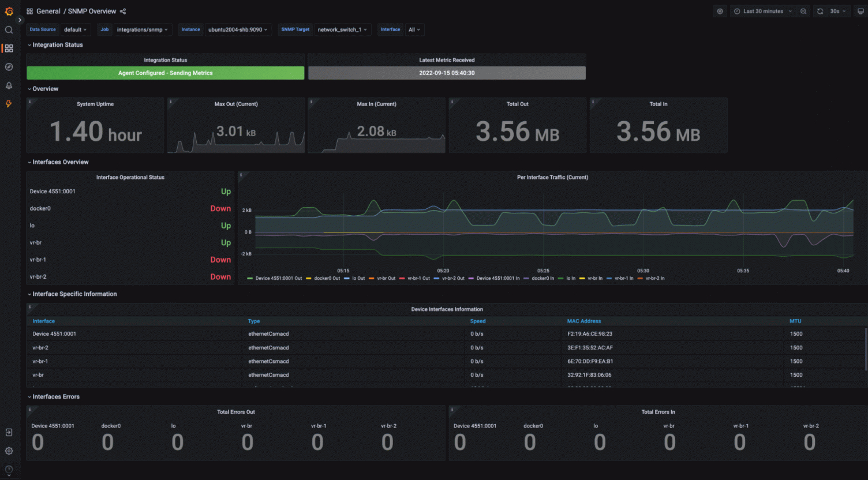868x480 pixels.
Task: Click the refresh dashboard icon
Action: (x=820, y=11)
